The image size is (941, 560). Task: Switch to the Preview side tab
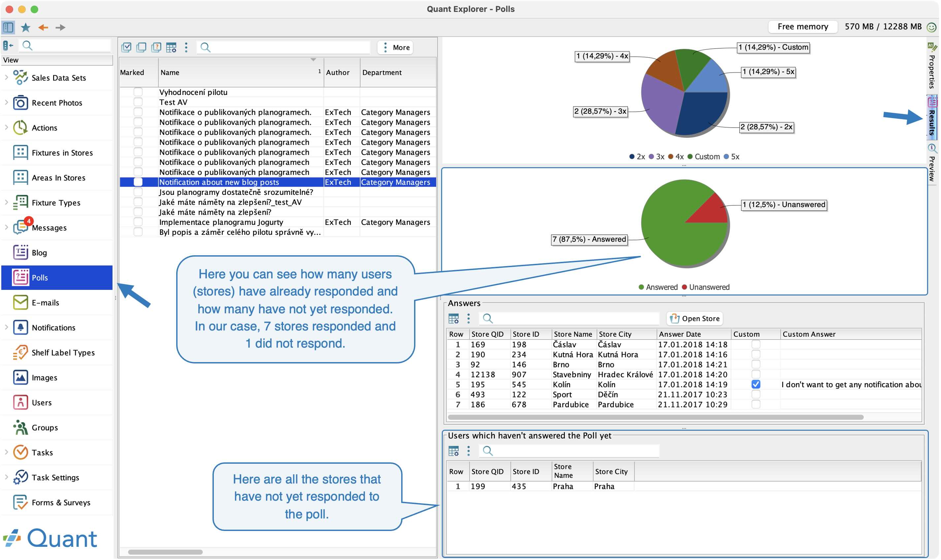pos(932,163)
